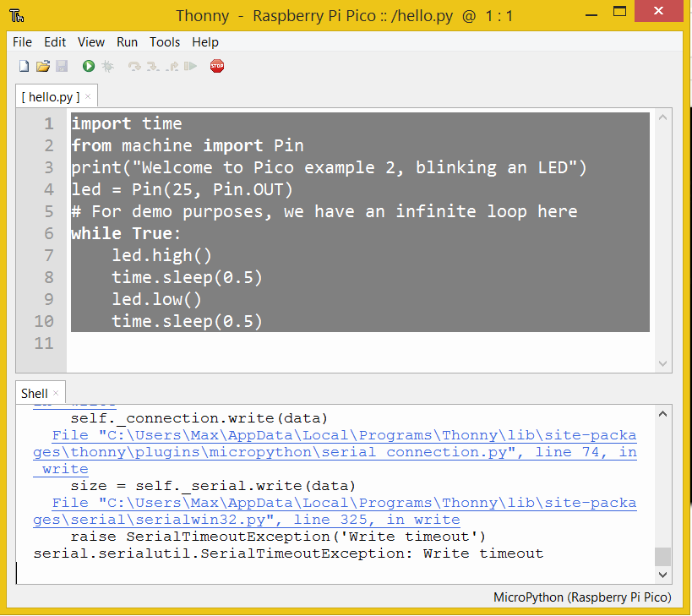Open the Edit menu
Screen dimensions: 692x616
pos(55,42)
